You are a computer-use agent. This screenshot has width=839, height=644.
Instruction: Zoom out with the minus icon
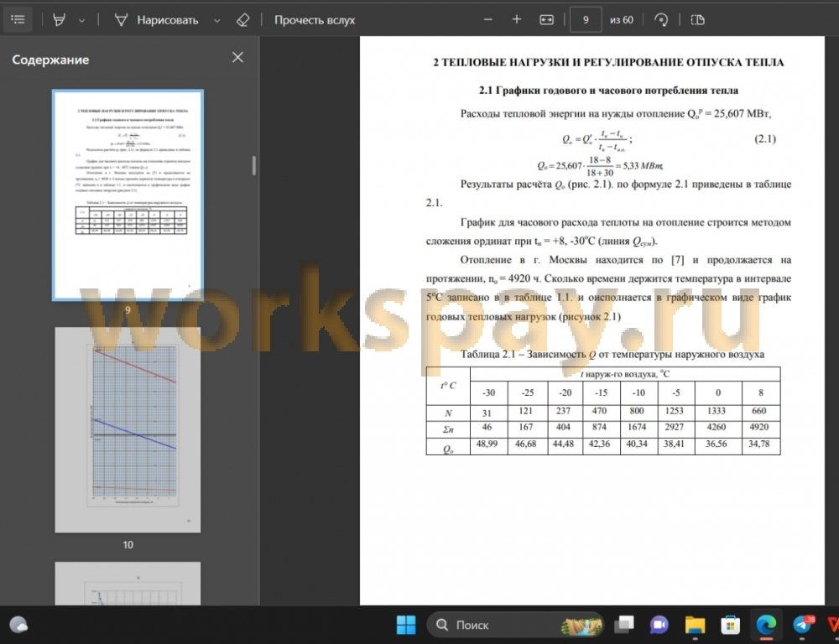point(488,20)
